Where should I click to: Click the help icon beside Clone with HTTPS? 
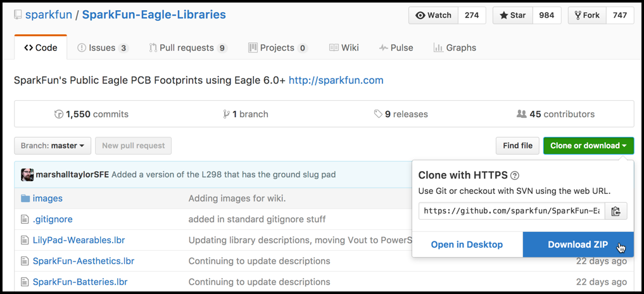(x=515, y=176)
